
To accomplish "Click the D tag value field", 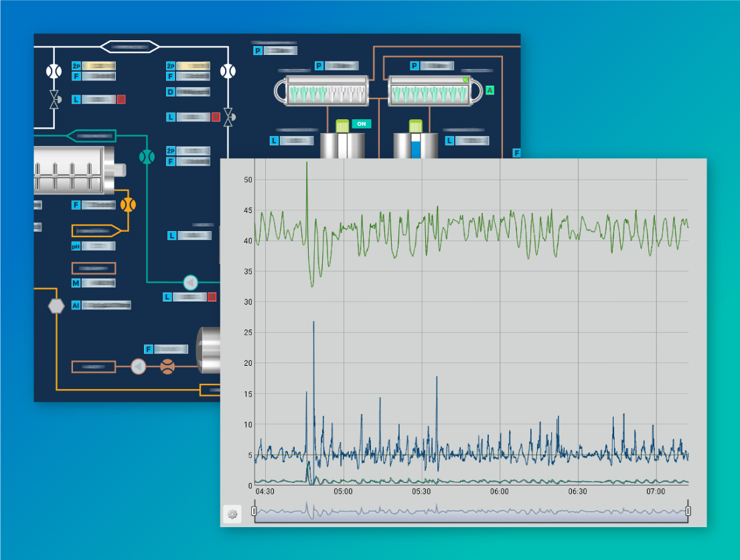I will coord(193,92).
